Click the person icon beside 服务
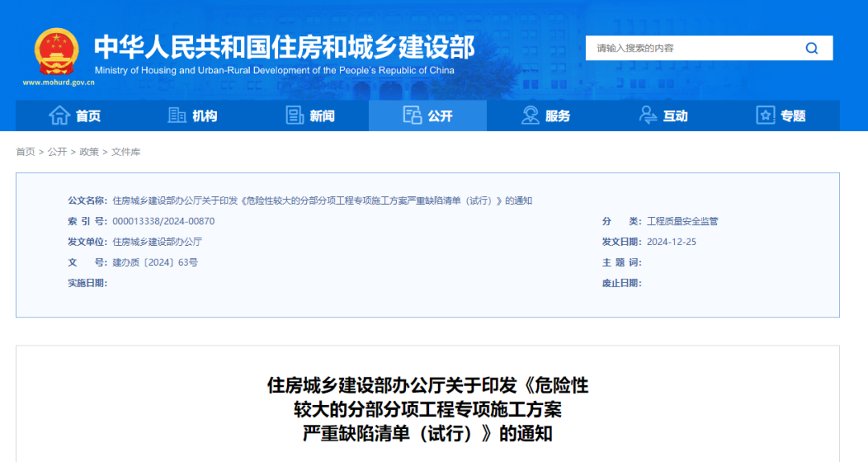This screenshot has height=462, width=868. point(530,115)
